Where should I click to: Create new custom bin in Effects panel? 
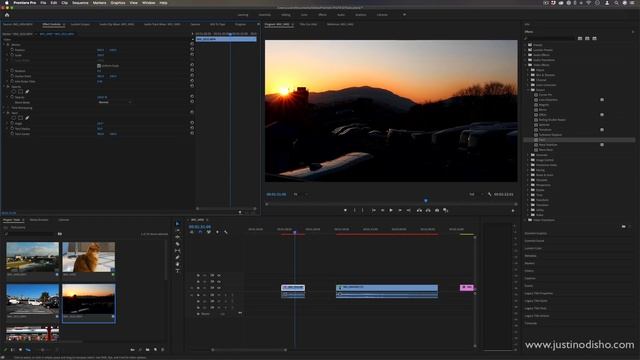624,226
